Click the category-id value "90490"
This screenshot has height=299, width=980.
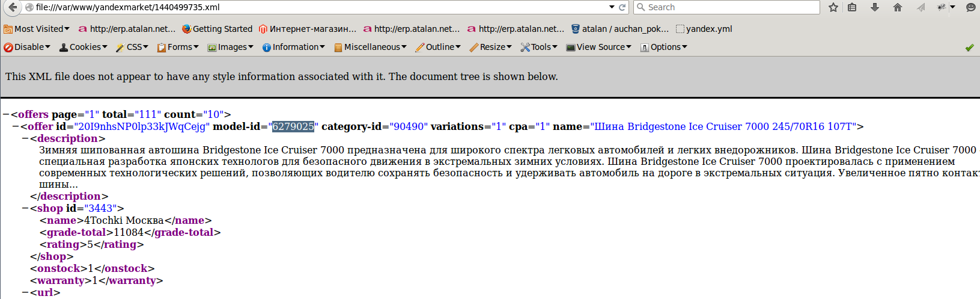coord(409,126)
